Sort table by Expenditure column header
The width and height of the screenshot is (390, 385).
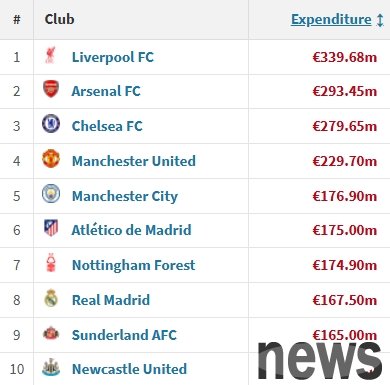[x=331, y=19]
